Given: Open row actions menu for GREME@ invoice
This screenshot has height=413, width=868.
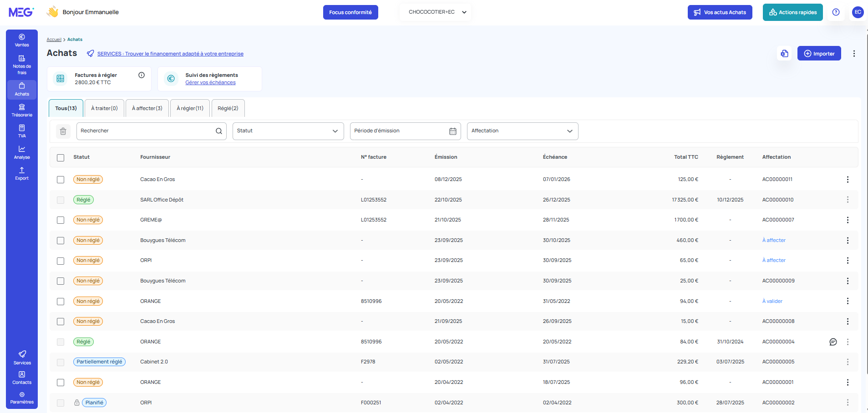Looking at the screenshot, I should coord(848,220).
